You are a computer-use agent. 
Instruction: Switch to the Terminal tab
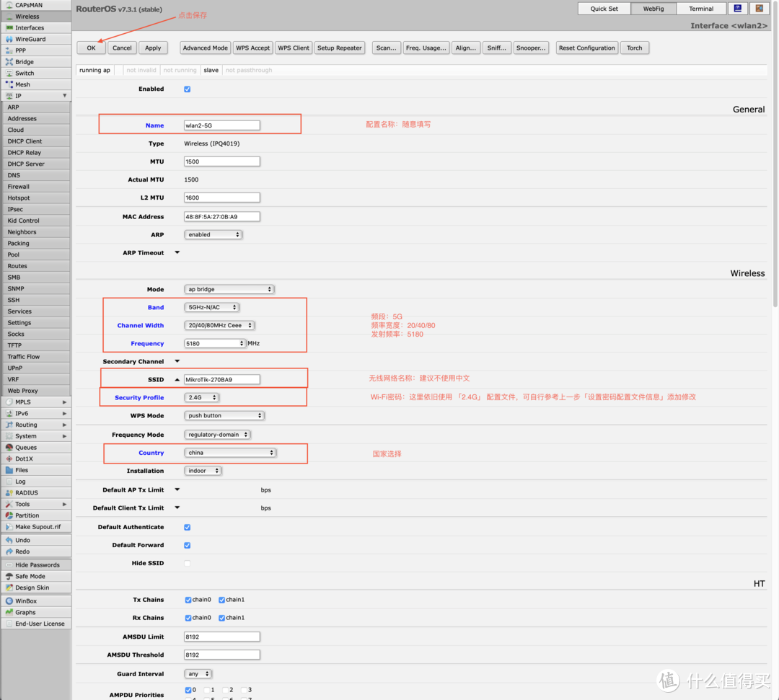(700, 9)
